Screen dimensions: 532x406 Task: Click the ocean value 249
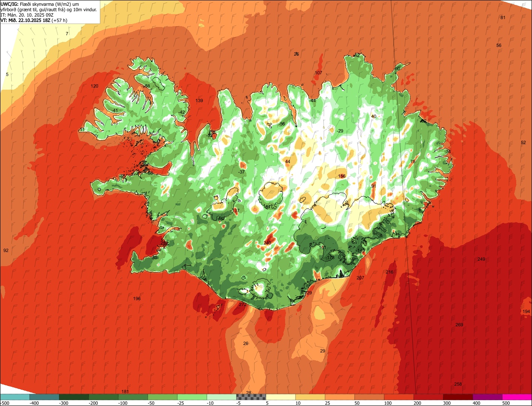coord(481,259)
